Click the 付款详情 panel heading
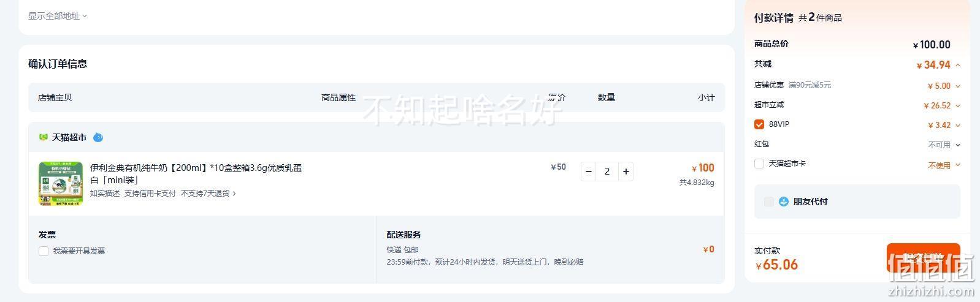This screenshot has height=302, width=980. [x=774, y=18]
